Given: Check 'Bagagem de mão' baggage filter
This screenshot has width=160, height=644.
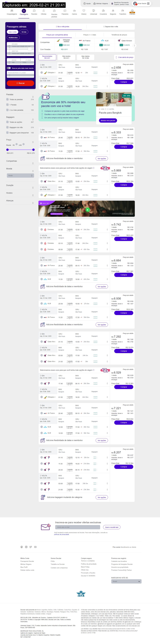Looking at the screenshot, I should pyautogui.click(x=8, y=127).
